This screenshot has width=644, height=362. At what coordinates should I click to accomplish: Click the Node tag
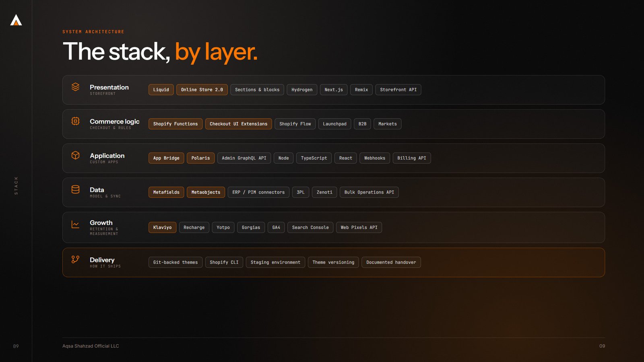[x=284, y=158]
